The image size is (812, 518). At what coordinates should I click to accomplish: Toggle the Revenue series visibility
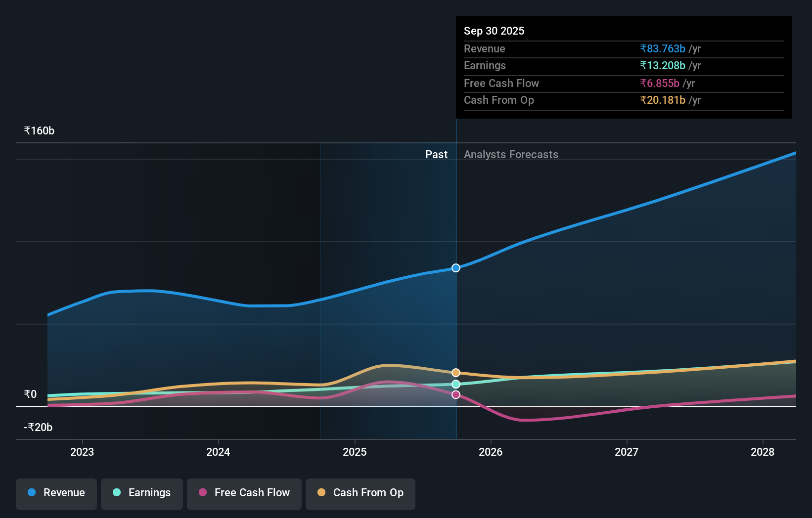pos(56,493)
